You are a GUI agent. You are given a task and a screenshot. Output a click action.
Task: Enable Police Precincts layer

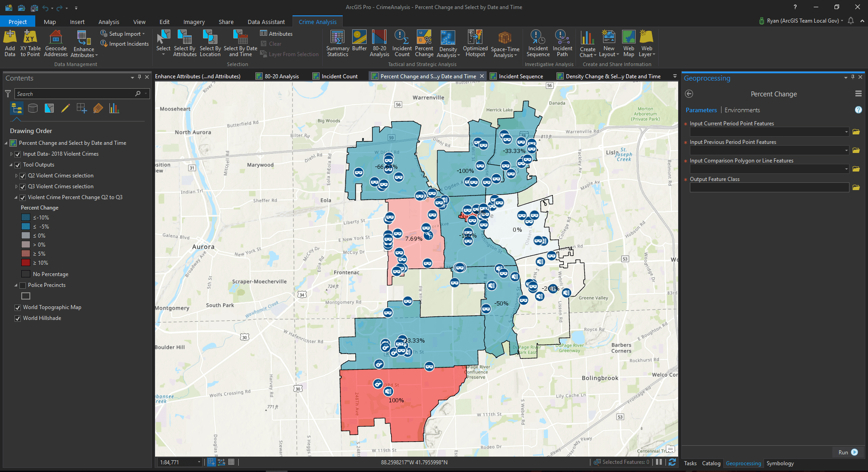coord(23,285)
